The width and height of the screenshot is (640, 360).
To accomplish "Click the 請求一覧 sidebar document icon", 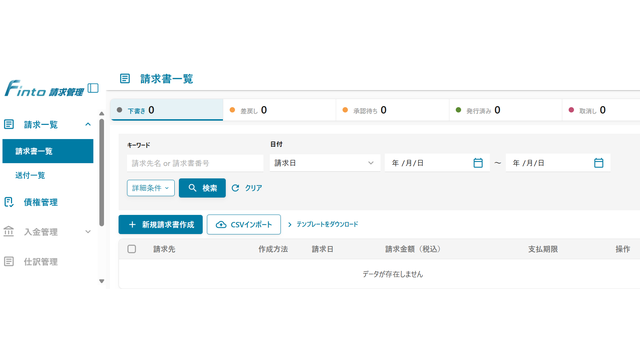I will coord(9,124).
